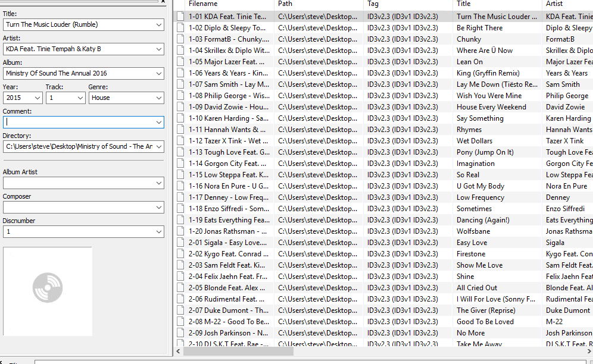Click title cell 'All Cried Out'
This screenshot has height=364, width=593.
point(477,288)
